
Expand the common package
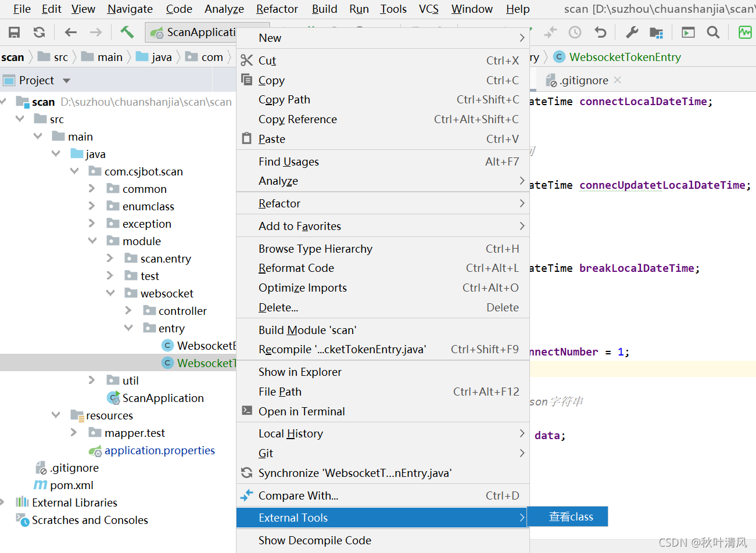[x=92, y=189]
